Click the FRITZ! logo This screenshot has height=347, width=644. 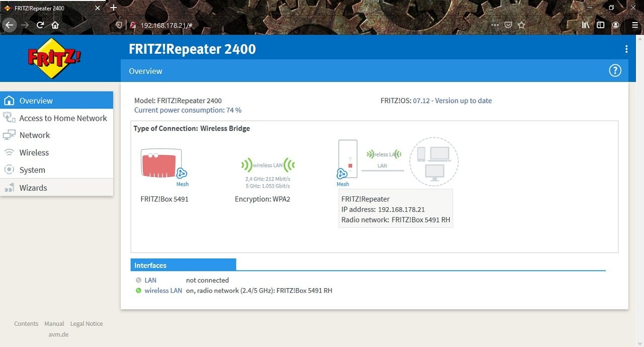point(54,58)
